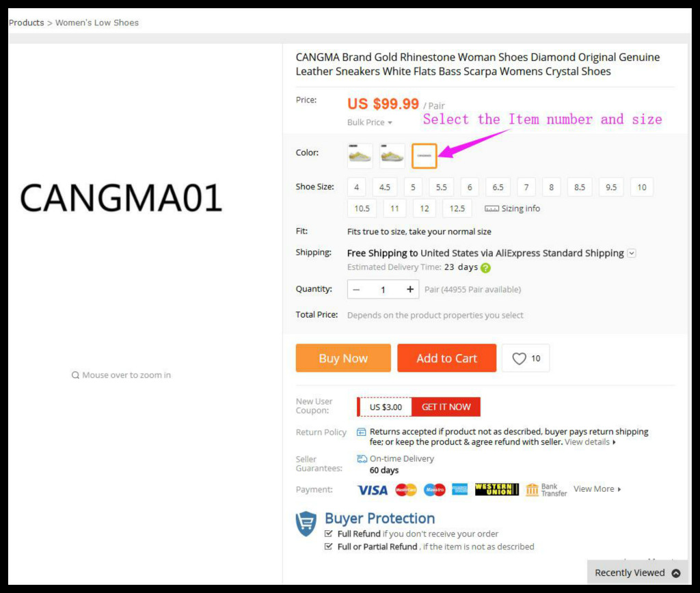Screen dimensions: 700x593
Task: Click the green delivery time help icon
Action: coord(486,268)
